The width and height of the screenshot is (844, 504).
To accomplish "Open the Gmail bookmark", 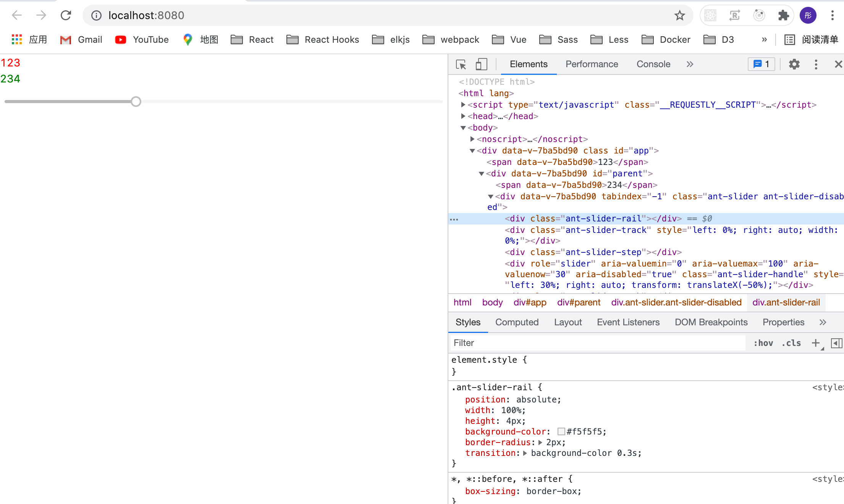I will pos(81,39).
